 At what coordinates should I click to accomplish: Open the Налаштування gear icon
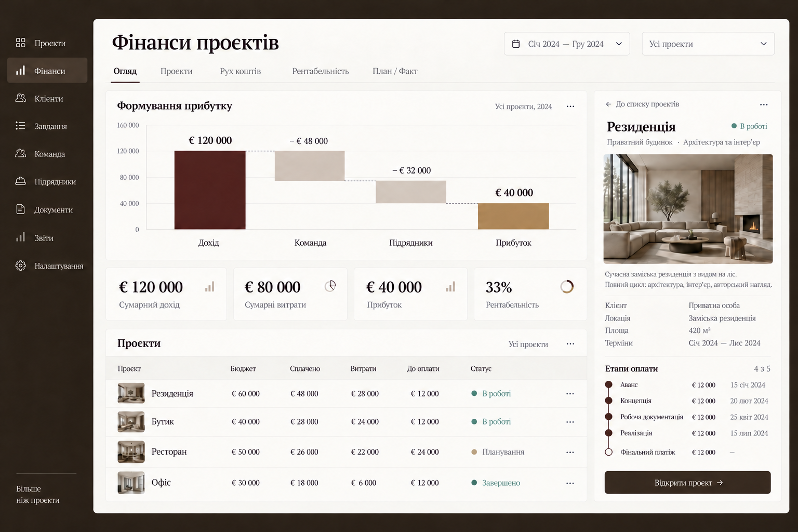coord(21,265)
